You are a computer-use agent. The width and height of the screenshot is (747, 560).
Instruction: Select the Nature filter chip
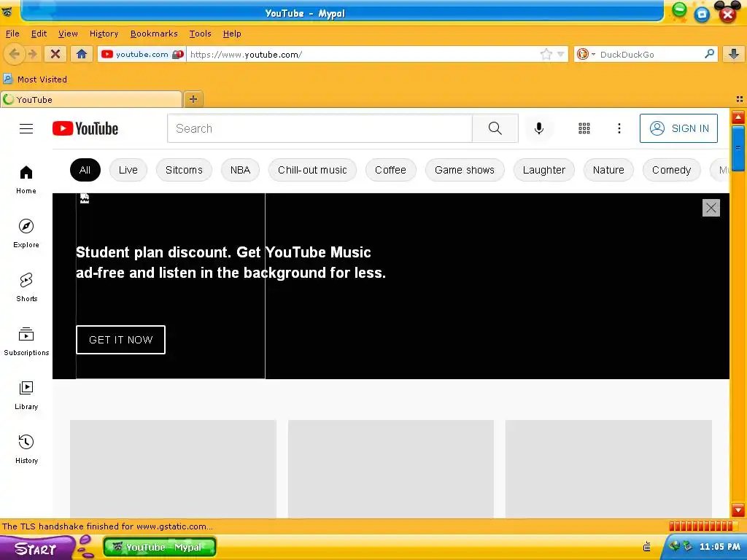coord(608,170)
